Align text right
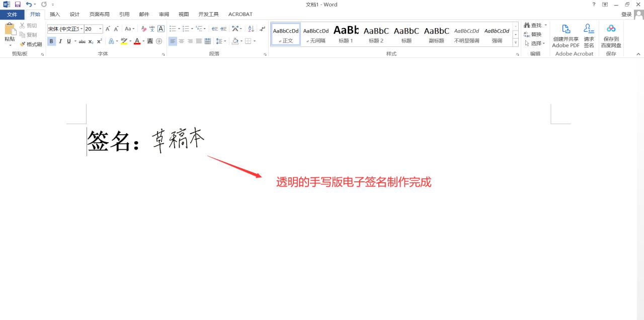This screenshot has height=320, width=644. coord(190,41)
